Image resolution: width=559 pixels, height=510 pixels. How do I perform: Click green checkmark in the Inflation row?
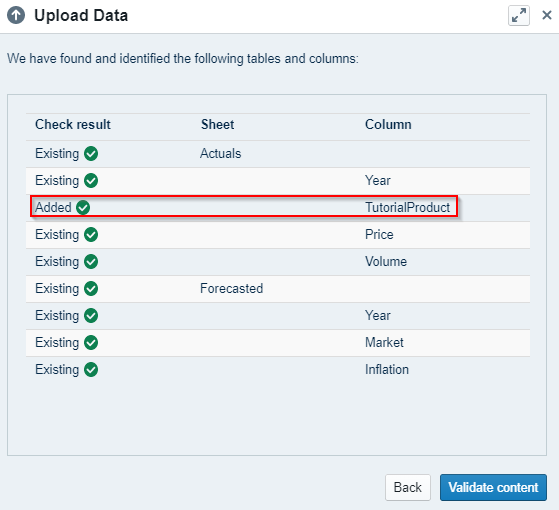point(91,370)
